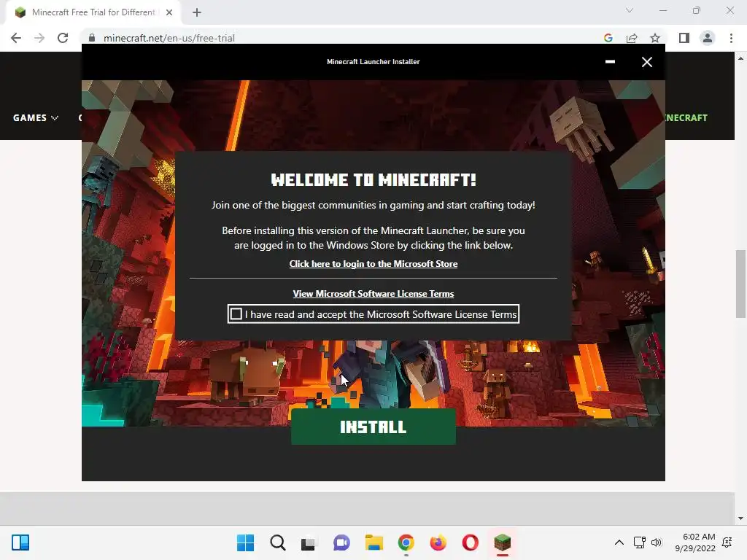Click the scrollbar up arrow
This screenshot has width=747, height=560.
[x=740, y=58]
